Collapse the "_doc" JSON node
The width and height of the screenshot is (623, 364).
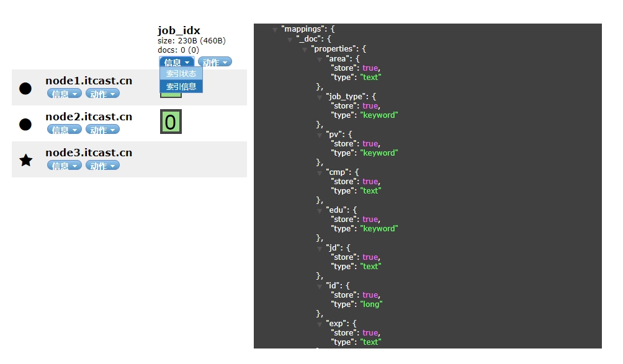pos(290,40)
